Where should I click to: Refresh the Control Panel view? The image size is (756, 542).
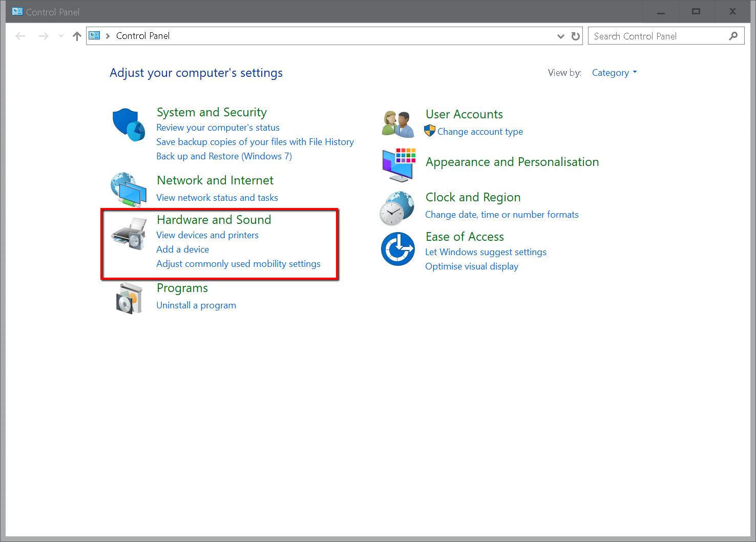(576, 36)
